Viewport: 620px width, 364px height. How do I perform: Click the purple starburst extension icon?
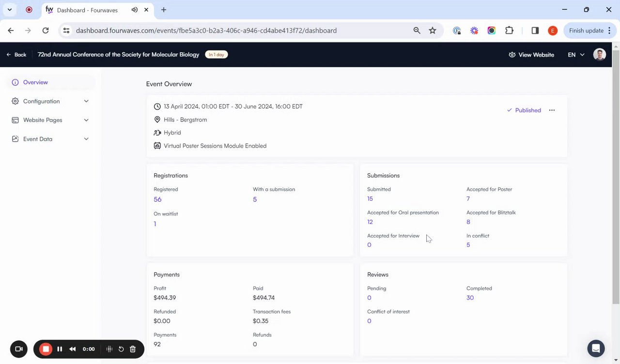pyautogui.click(x=474, y=30)
